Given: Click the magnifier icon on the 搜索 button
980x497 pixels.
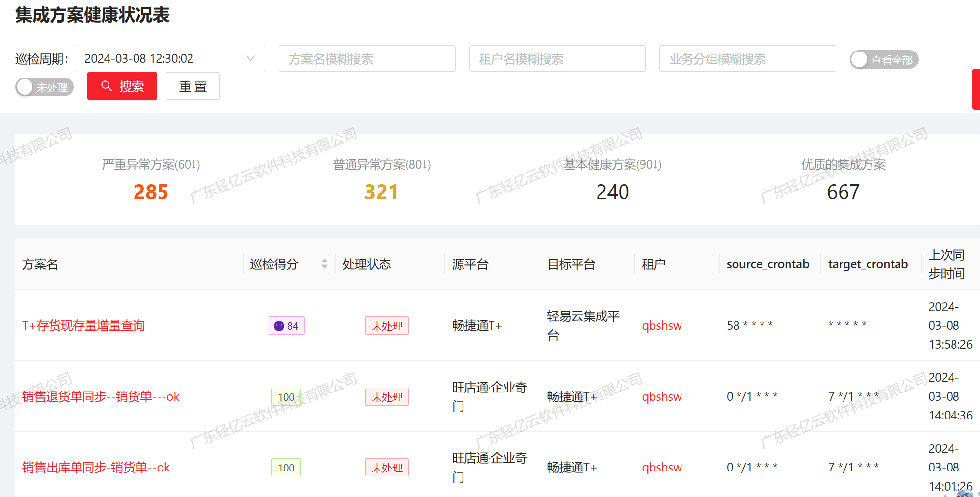Looking at the screenshot, I should [106, 86].
